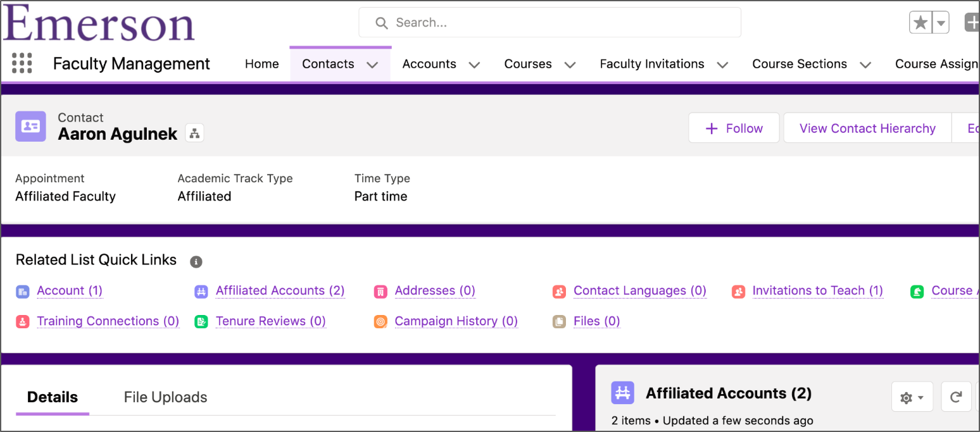Open the App Launcher grid icon
Image resolution: width=980 pixels, height=432 pixels.
[22, 63]
